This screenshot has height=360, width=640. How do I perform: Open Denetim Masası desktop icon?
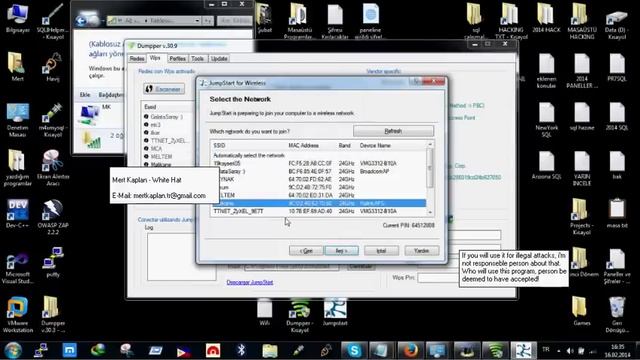point(17,120)
